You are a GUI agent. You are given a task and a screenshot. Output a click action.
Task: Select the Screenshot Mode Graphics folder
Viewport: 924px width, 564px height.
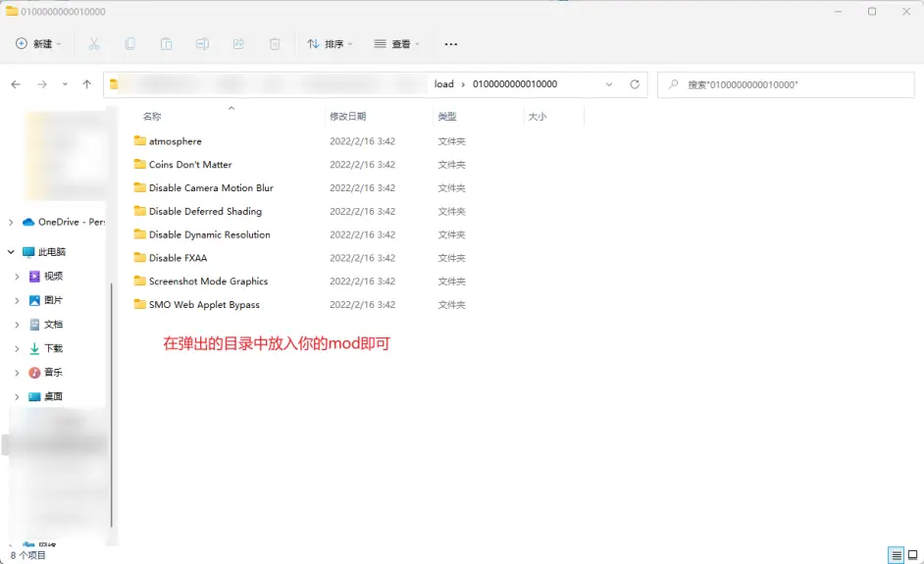[208, 282]
